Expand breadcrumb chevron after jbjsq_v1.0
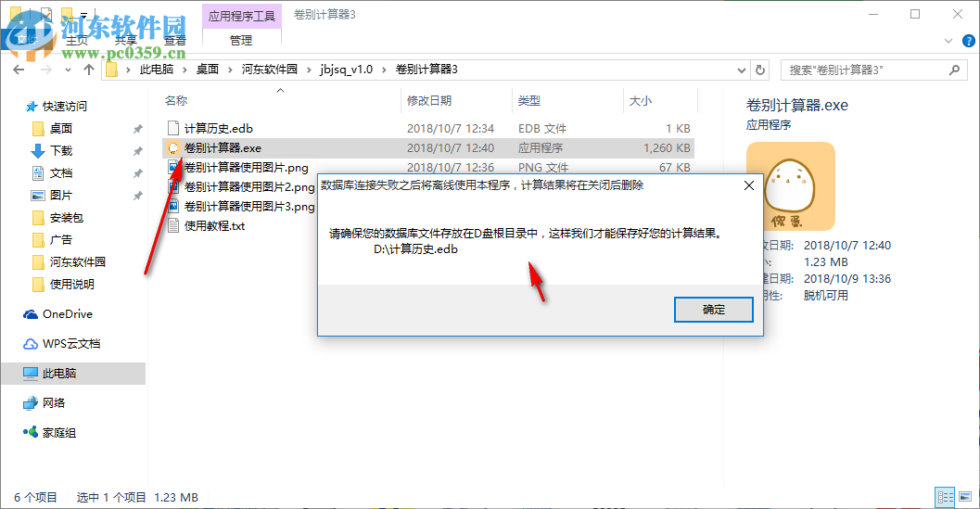 (x=384, y=70)
